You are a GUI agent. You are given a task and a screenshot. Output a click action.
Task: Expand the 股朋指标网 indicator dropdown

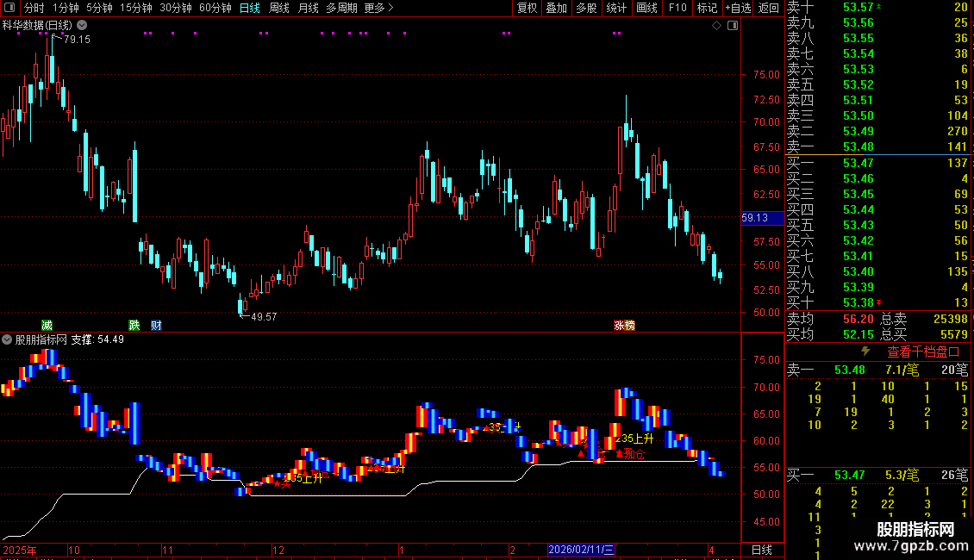point(7,339)
